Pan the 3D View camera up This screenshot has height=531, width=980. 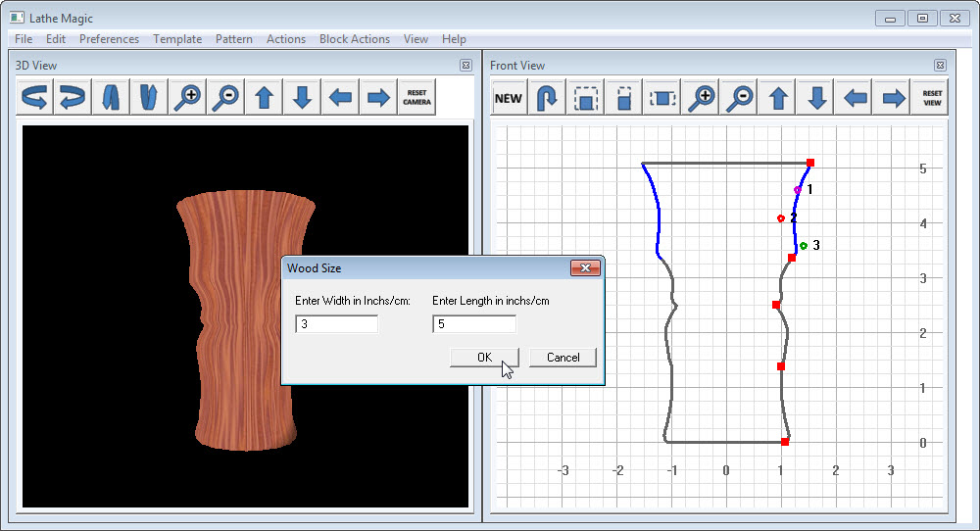point(264,98)
